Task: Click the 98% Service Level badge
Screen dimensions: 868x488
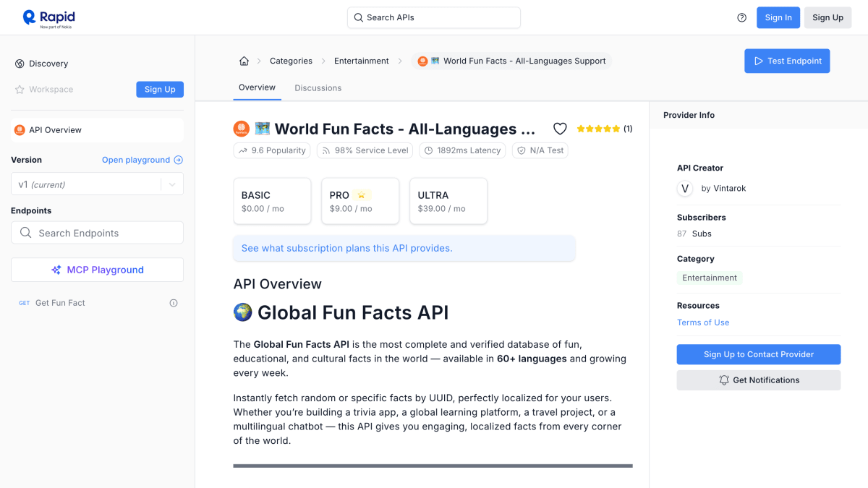Action: (365, 150)
